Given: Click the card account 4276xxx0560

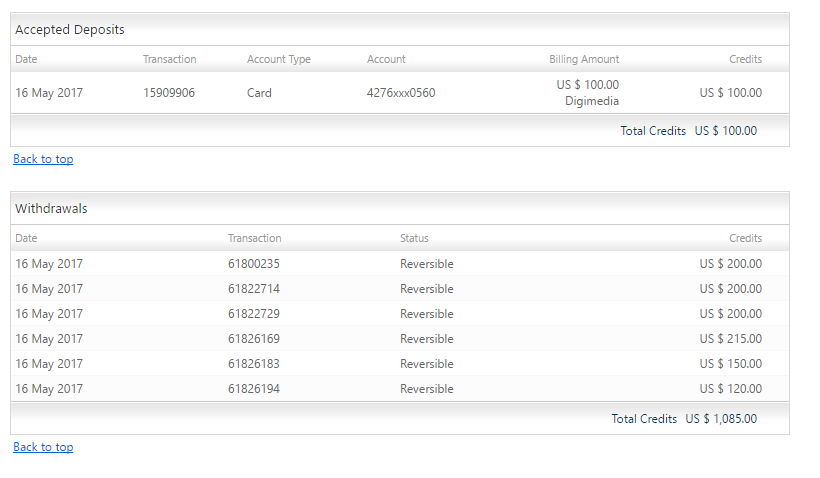Looking at the screenshot, I should 401,93.
